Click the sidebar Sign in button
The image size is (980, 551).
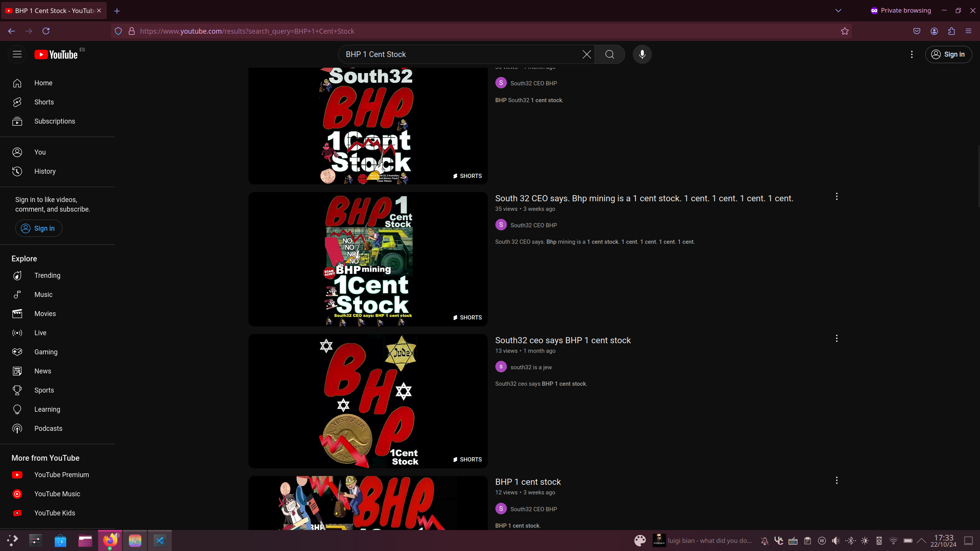pyautogui.click(x=39, y=228)
